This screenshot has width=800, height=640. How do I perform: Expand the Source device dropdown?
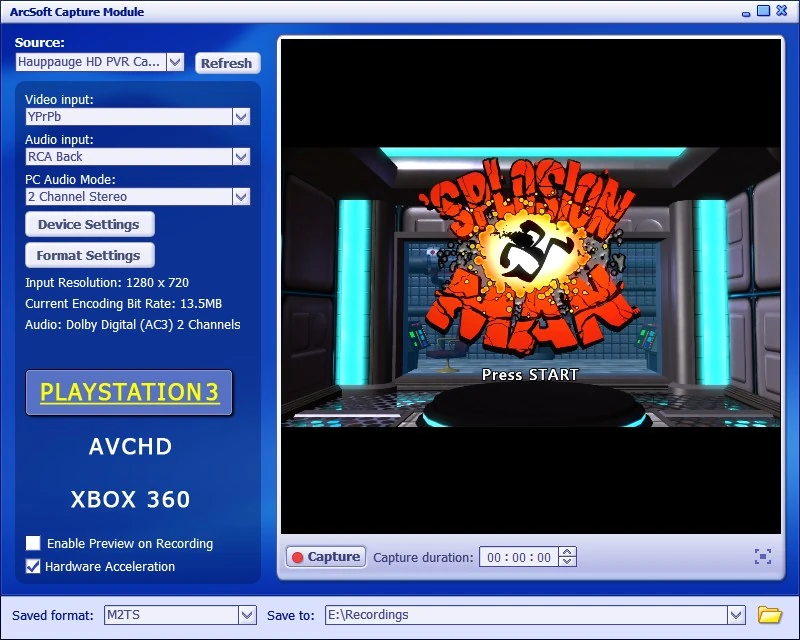point(175,62)
